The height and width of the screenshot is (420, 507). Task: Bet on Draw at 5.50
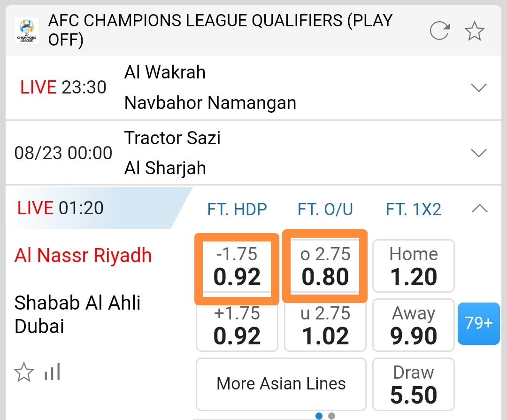(413, 384)
